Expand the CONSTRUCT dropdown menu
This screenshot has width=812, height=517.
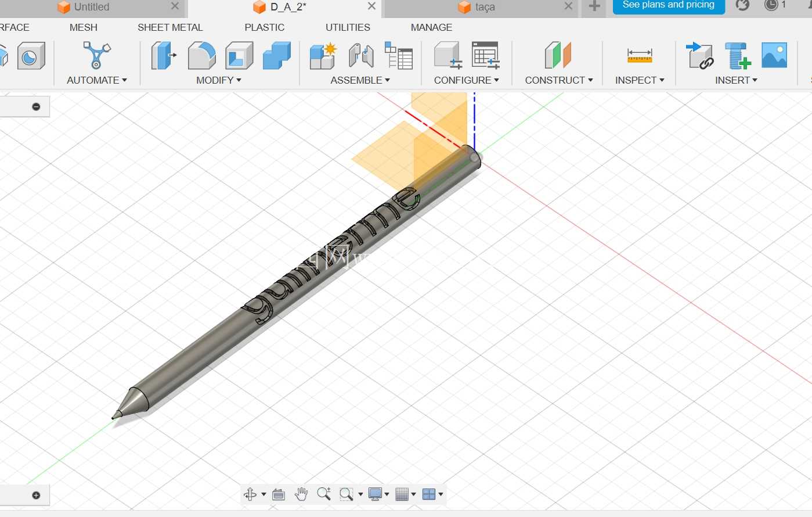pos(559,80)
